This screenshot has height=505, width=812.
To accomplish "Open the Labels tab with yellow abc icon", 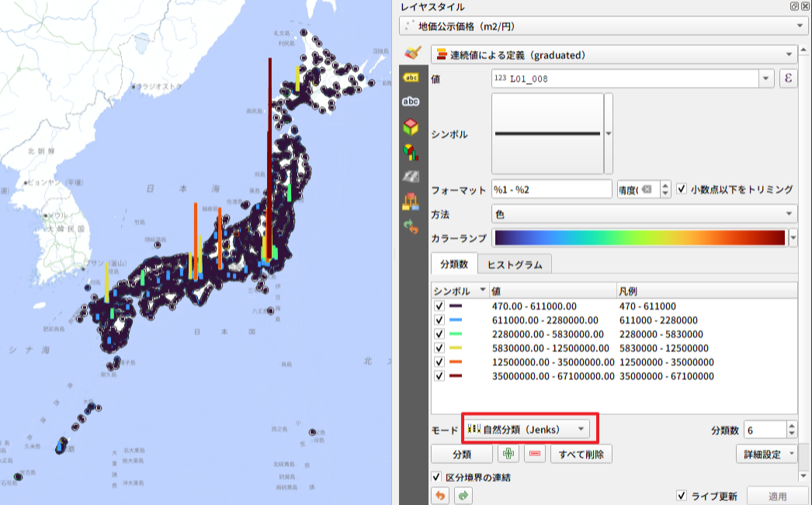I will point(411,78).
